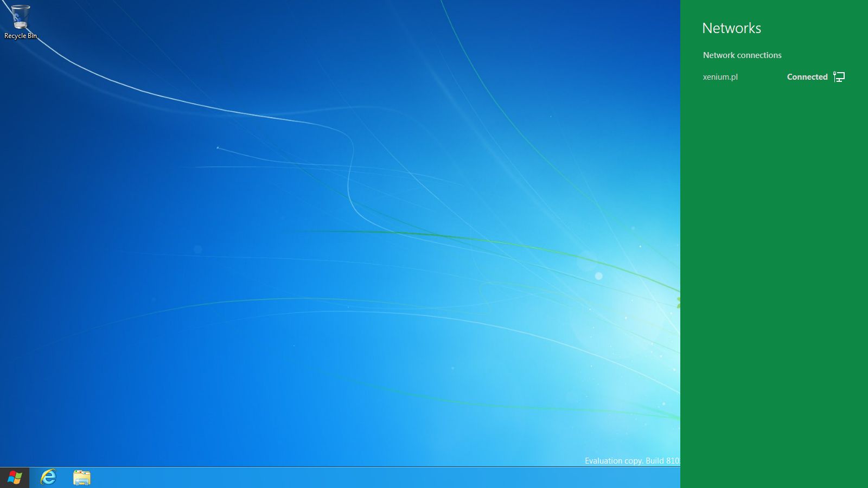Screen dimensions: 868x488
Task: Select the xenium.pl network connection
Action: click(774, 77)
